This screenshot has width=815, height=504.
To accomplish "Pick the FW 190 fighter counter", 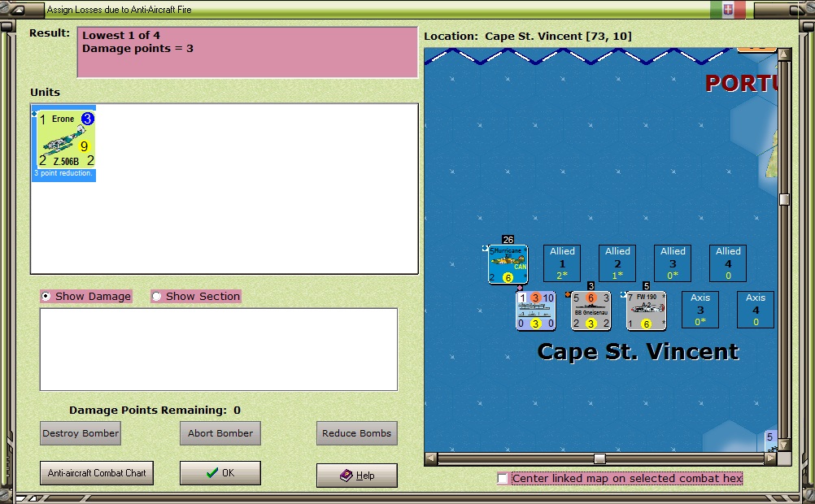I will point(646,311).
